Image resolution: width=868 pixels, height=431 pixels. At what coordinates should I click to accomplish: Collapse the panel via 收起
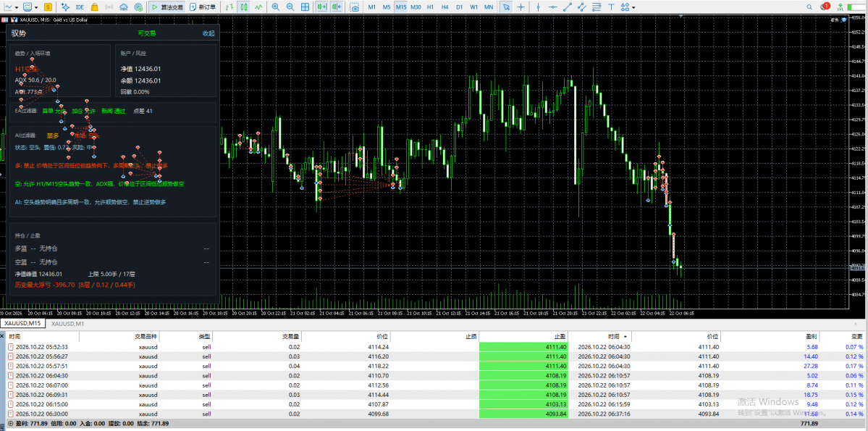click(x=208, y=33)
